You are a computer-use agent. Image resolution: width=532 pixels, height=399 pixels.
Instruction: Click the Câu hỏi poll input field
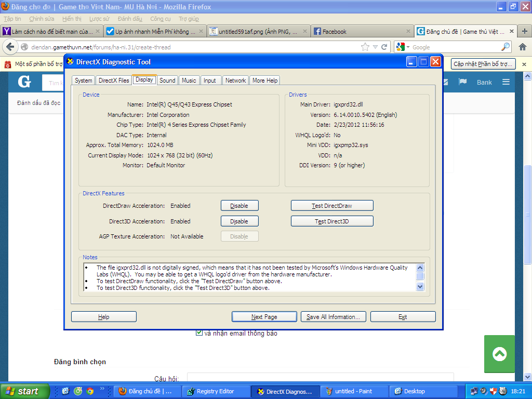click(x=320, y=377)
